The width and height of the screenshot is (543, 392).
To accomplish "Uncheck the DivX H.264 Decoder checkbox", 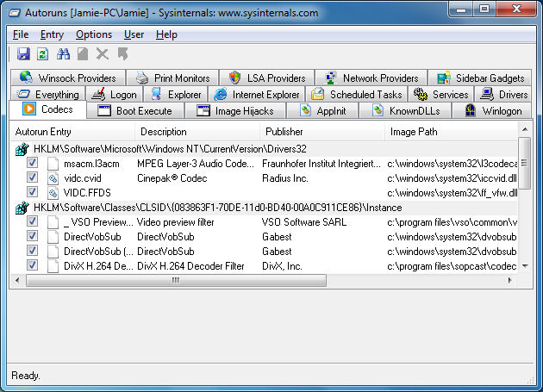I will point(32,264).
